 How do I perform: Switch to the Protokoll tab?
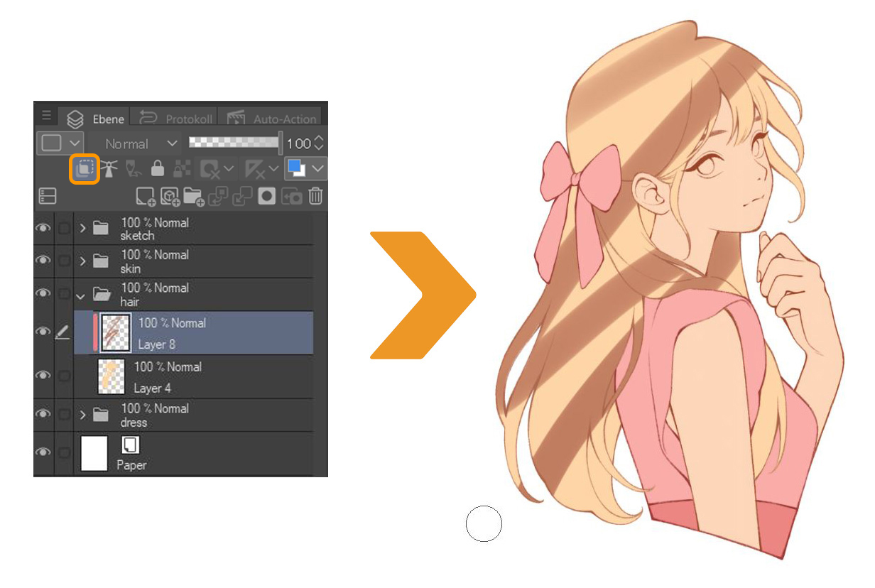[x=178, y=119]
